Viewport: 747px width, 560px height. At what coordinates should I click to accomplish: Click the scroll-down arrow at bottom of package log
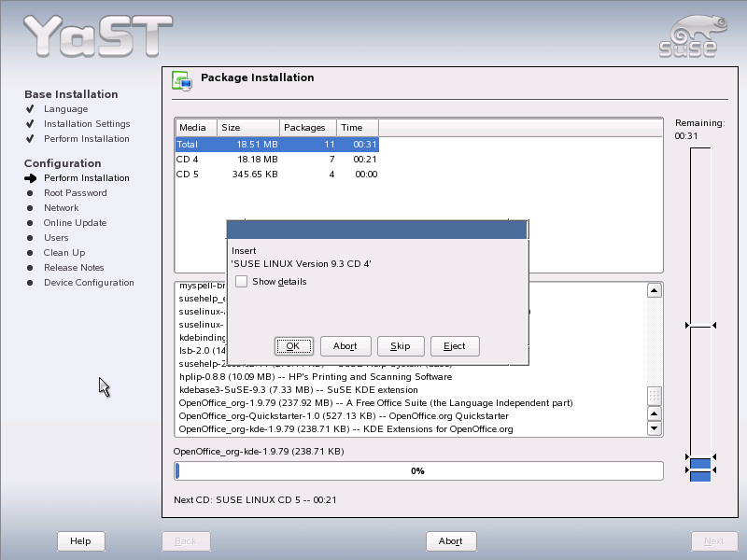point(655,428)
